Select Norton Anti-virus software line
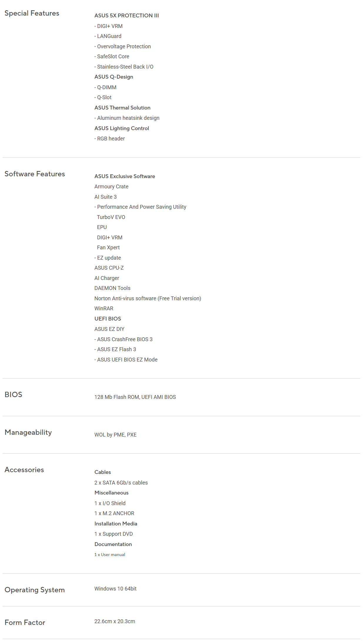 148,298
